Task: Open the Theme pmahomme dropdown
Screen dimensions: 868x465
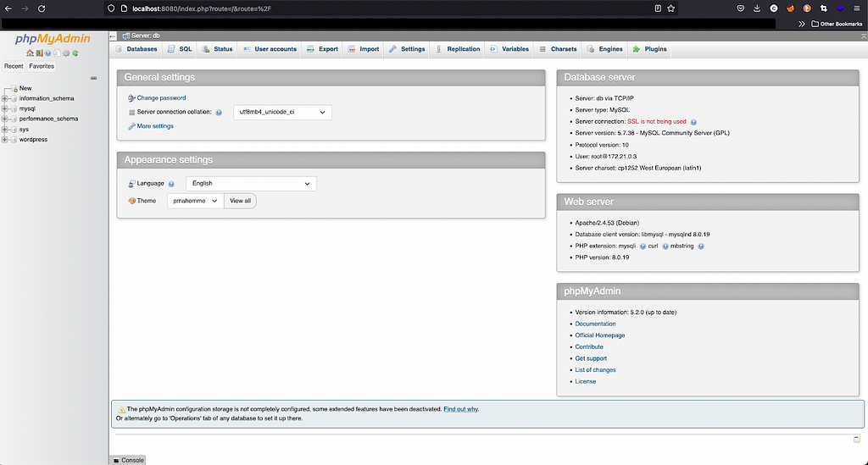Action: [195, 201]
